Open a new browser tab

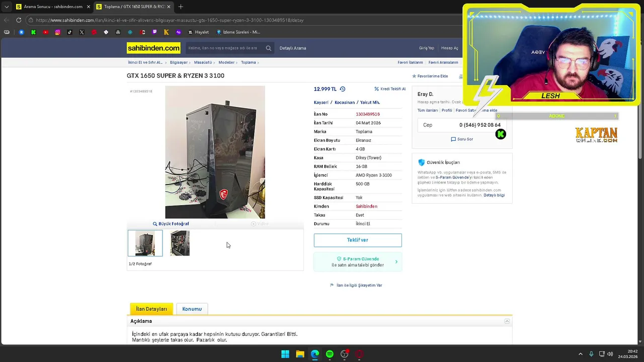[x=181, y=7]
